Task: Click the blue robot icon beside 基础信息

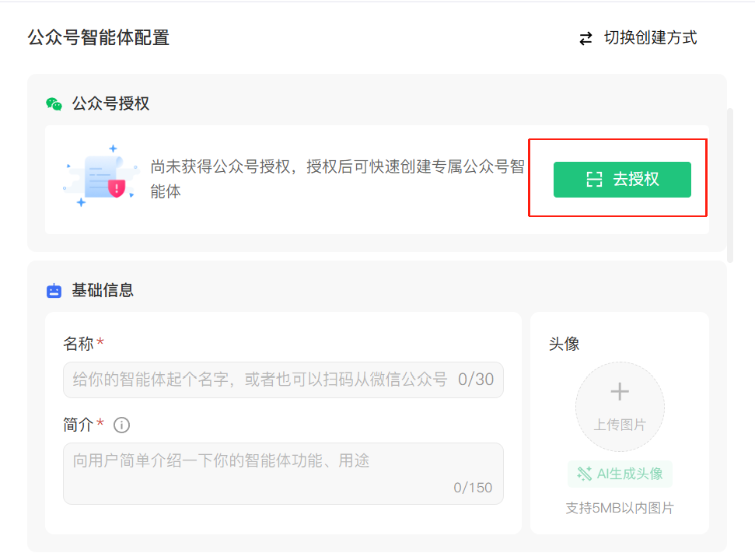Action: pyautogui.click(x=54, y=291)
